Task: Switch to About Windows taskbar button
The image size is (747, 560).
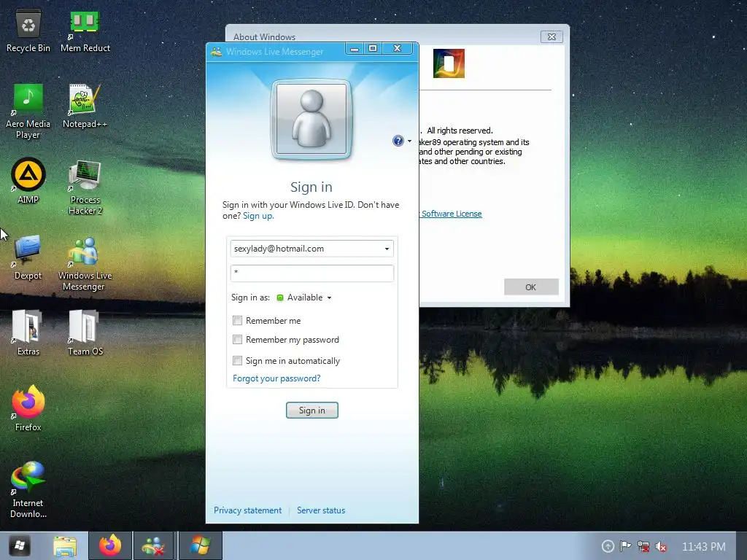Action: 200,545
